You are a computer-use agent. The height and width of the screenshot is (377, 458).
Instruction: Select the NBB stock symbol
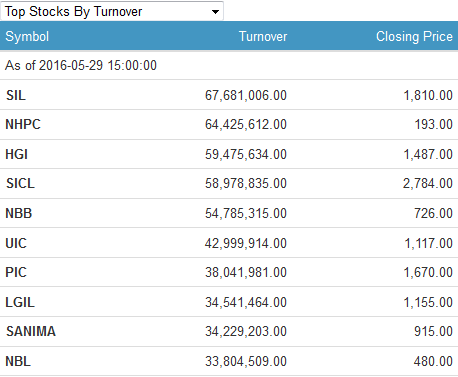coord(19,213)
